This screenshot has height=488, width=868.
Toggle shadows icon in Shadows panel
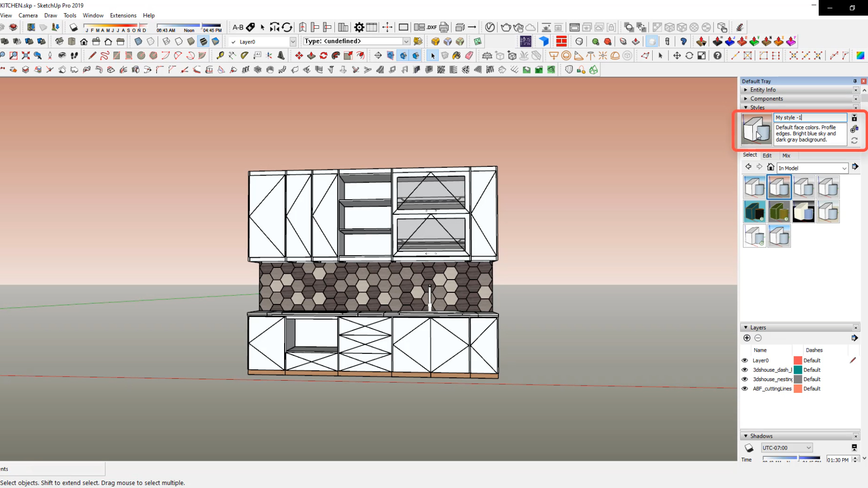[x=749, y=448]
